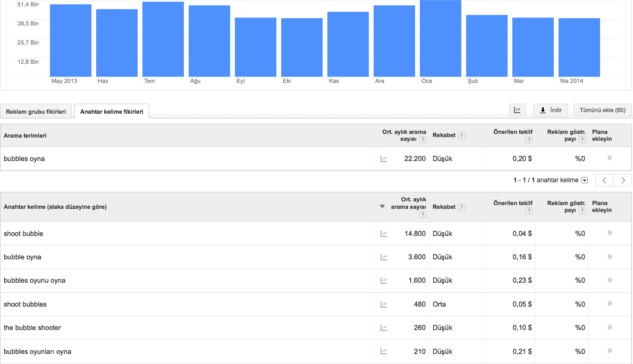
Task: Add shoot bubbles keyword to plan
Action: point(609,304)
